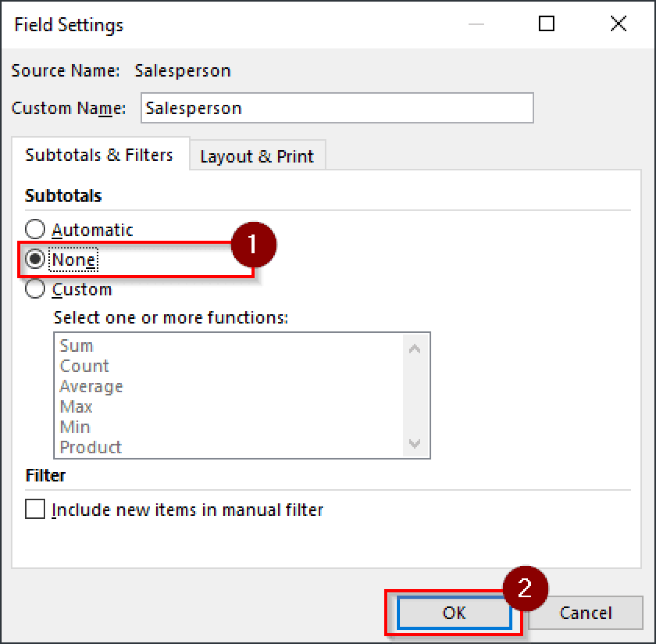Close the Field Settings dialog
This screenshot has height=644, width=656.
[618, 24]
